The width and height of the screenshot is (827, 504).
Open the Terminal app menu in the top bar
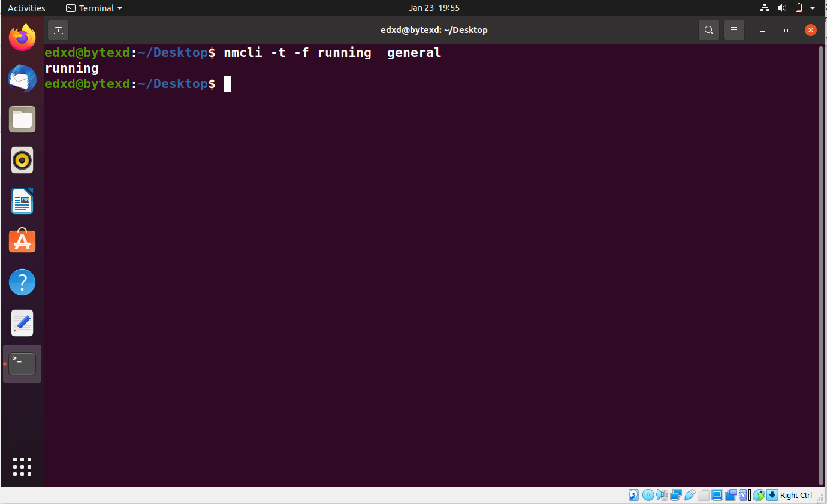click(x=93, y=8)
